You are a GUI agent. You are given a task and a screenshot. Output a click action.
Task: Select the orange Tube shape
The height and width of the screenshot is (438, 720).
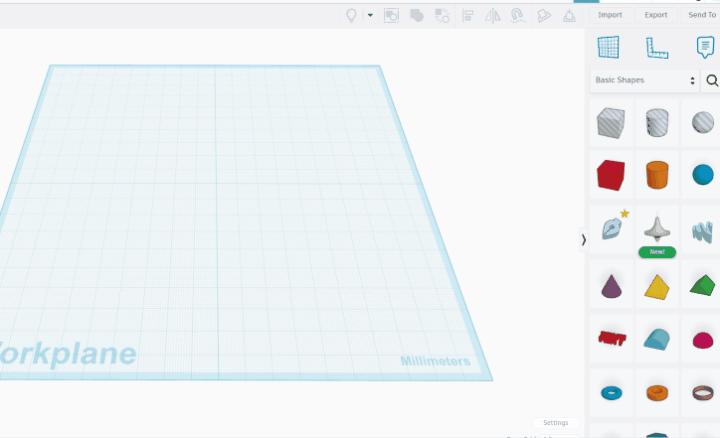point(657,393)
